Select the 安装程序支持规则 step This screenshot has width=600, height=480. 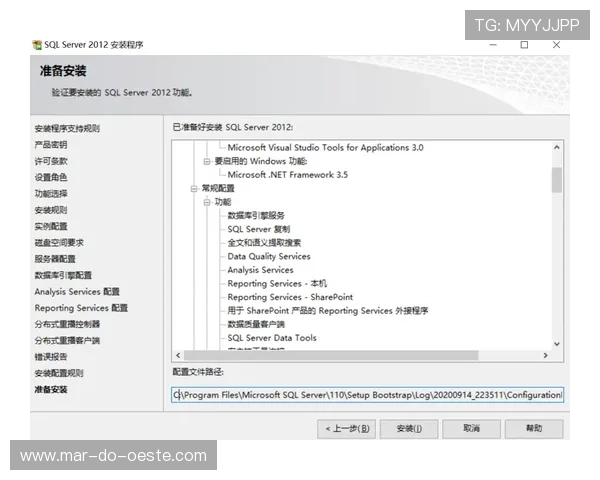(67, 129)
